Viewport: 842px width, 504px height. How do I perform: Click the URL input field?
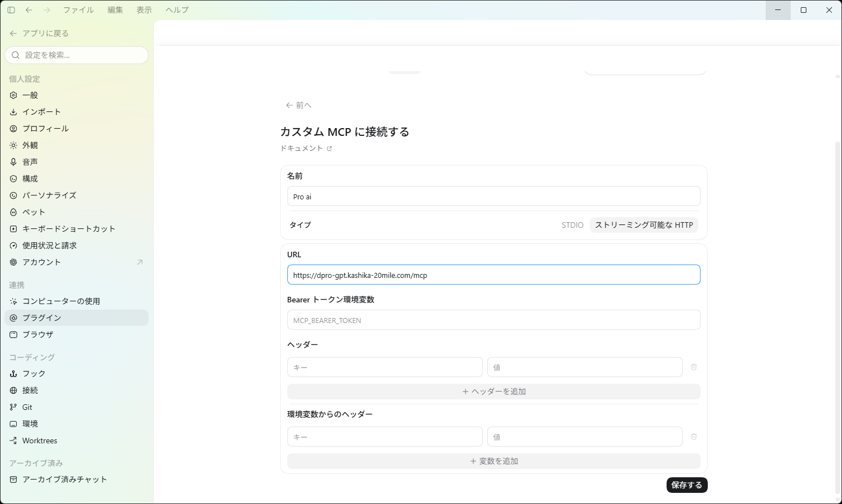click(x=493, y=275)
